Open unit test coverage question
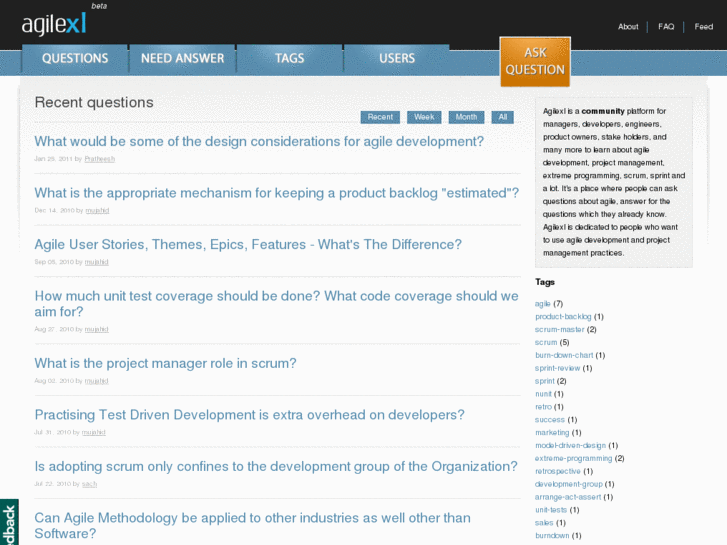The image size is (727, 545). coord(276,304)
